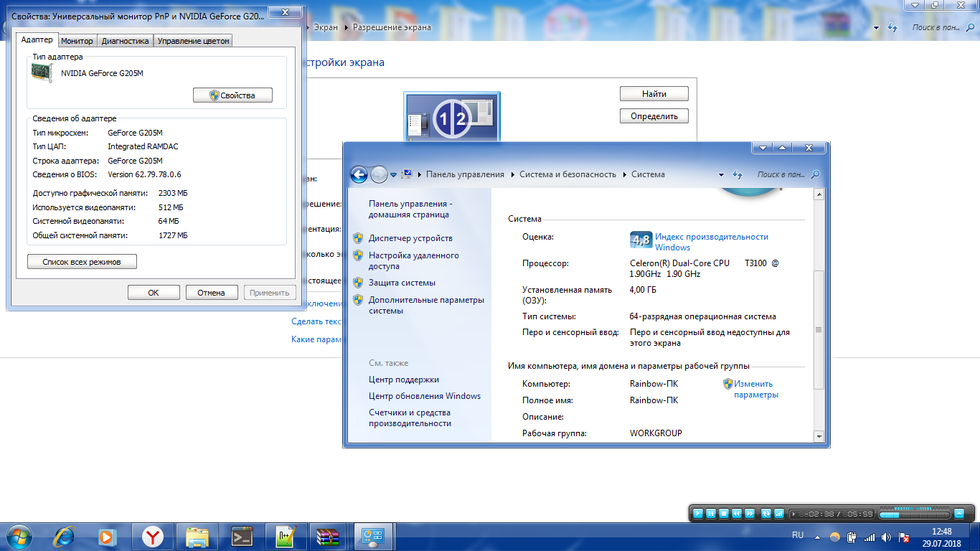Fast-forward track in the media player widget
This screenshot has width=980, height=551.
750,514
